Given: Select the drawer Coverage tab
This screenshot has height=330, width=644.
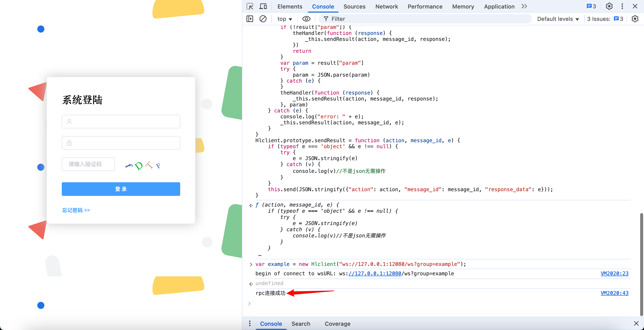Looking at the screenshot, I should pyautogui.click(x=338, y=324).
